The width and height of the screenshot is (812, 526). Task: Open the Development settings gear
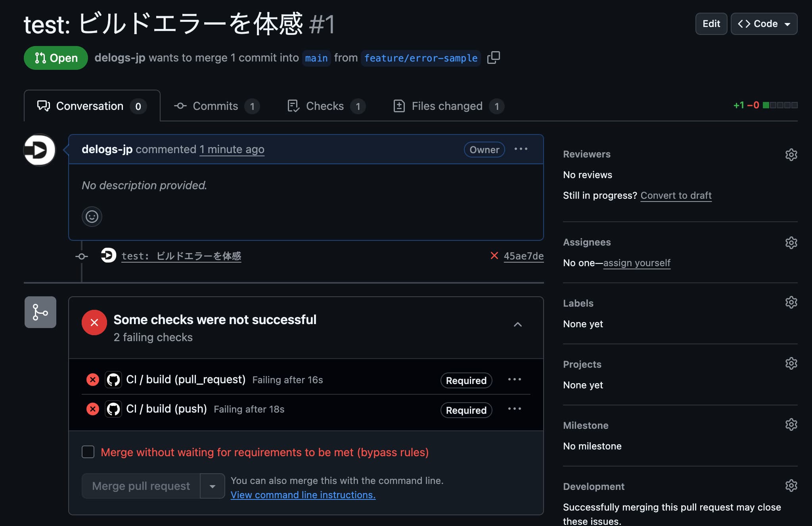tap(791, 486)
